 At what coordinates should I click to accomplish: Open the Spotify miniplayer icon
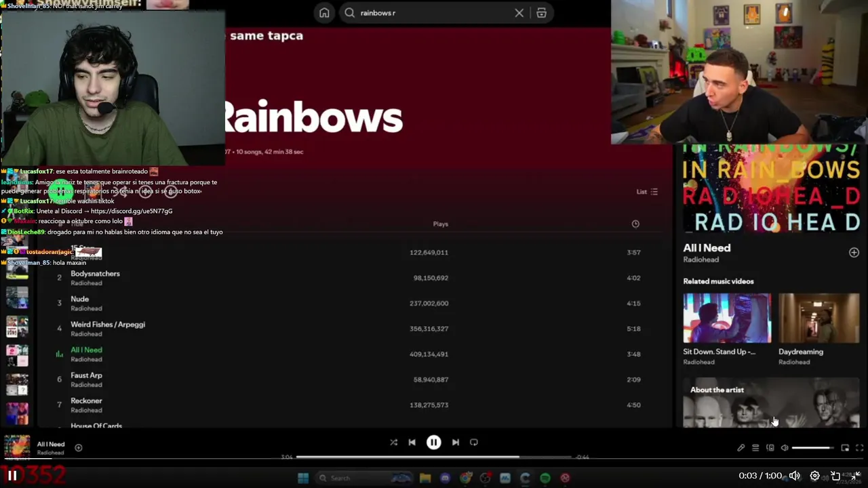(845, 447)
